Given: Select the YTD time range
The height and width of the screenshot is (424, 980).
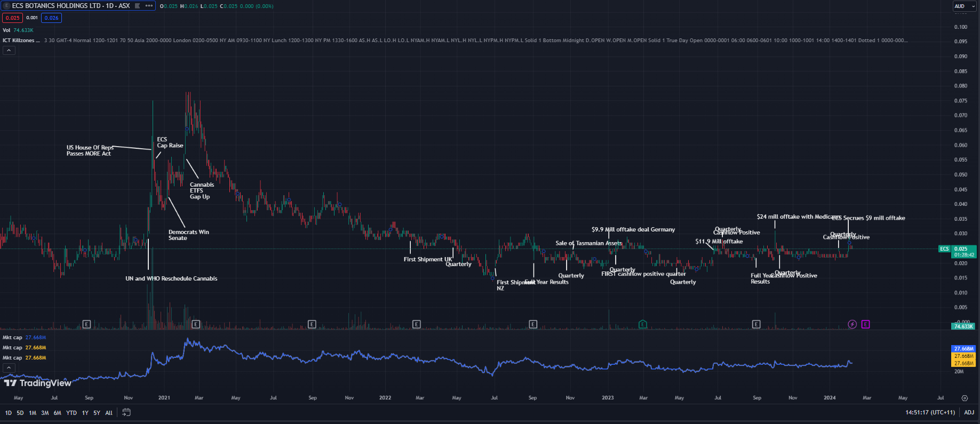Looking at the screenshot, I should tap(71, 413).
